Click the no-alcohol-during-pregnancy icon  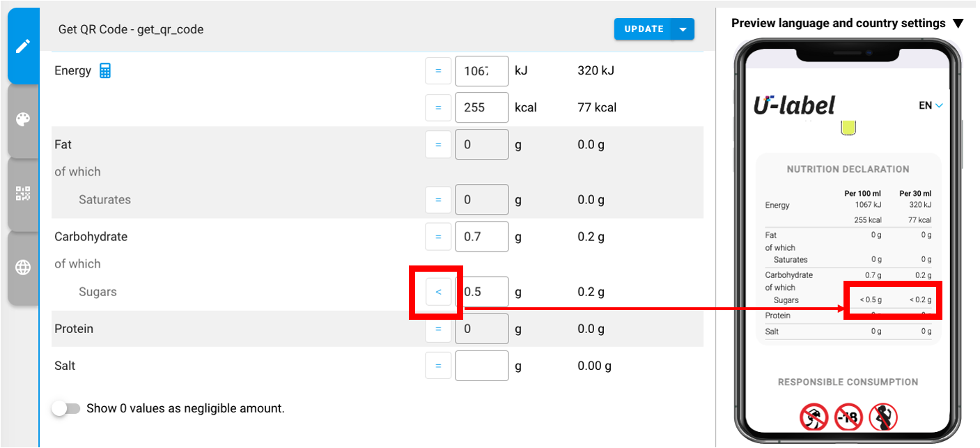click(883, 417)
